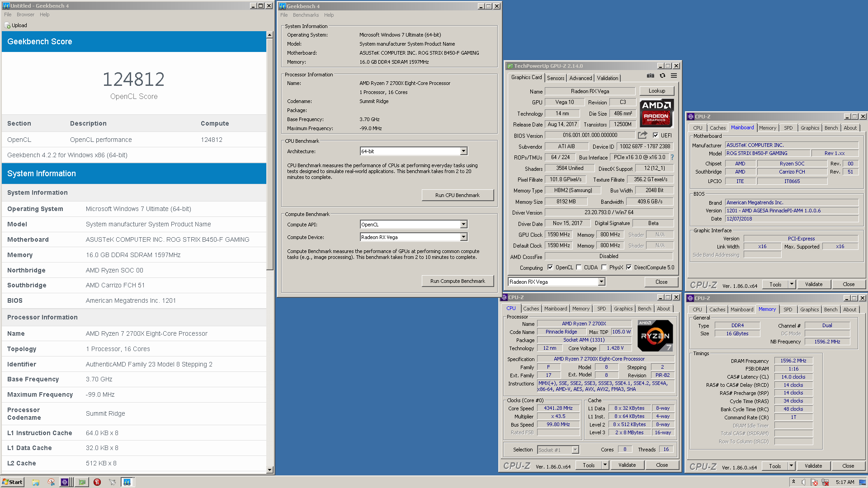Click the GPU-Z graphics card taskbar icon
The image size is (868, 488).
[x=82, y=482]
